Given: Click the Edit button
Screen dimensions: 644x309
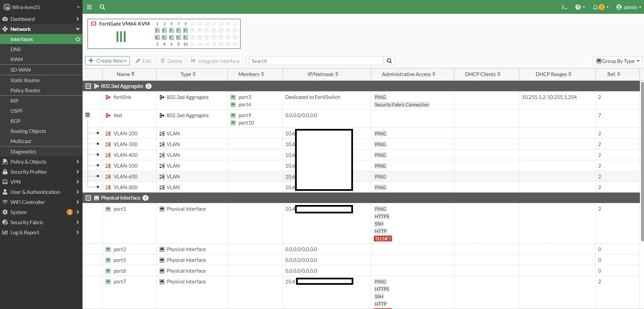Looking at the screenshot, I should click(x=144, y=61).
